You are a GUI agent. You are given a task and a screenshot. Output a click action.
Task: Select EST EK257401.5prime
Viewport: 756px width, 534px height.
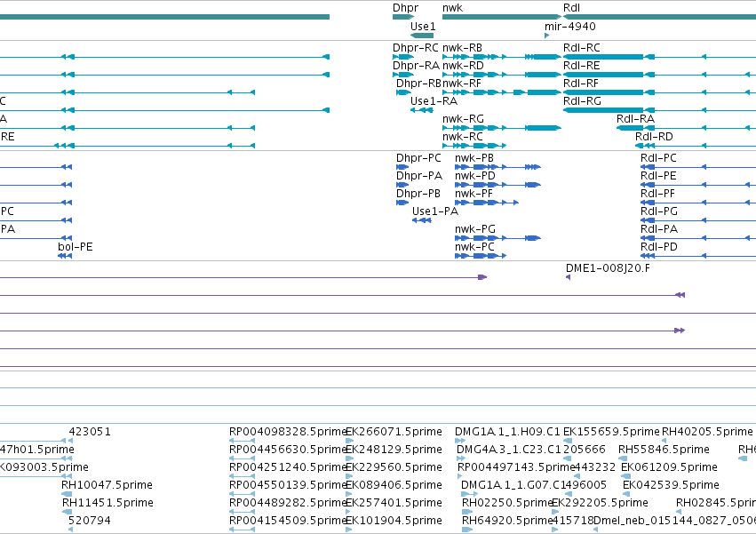[x=349, y=512]
